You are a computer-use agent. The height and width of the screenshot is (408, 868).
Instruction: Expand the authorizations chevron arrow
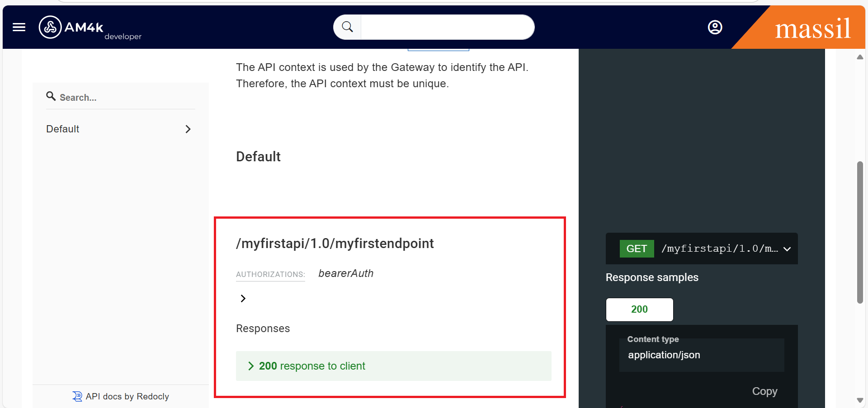pyautogui.click(x=243, y=298)
